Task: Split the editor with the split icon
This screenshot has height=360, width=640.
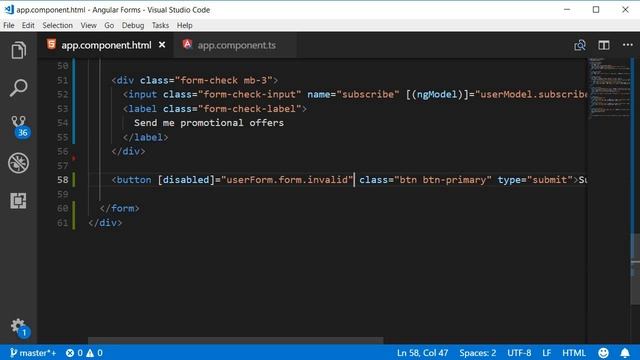Action: click(604, 45)
